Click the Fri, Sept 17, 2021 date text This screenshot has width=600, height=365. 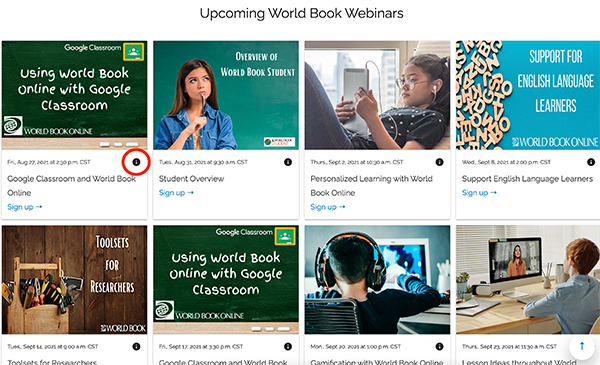201,347
